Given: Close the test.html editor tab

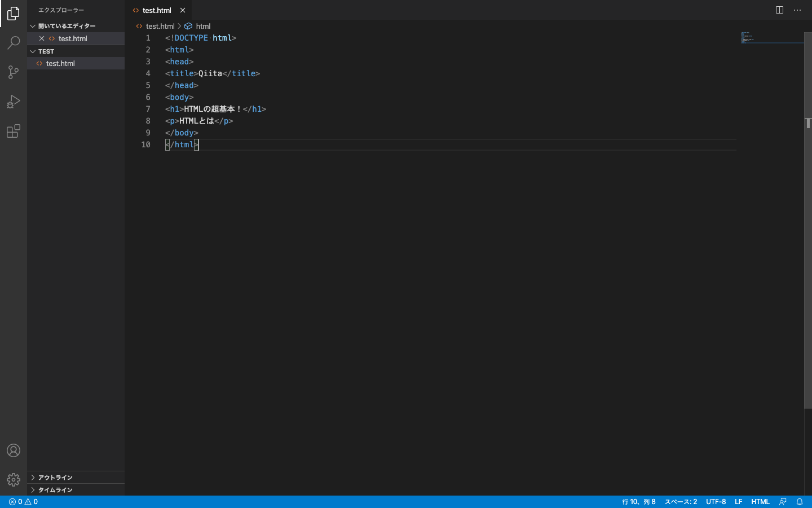Looking at the screenshot, I should (183, 10).
